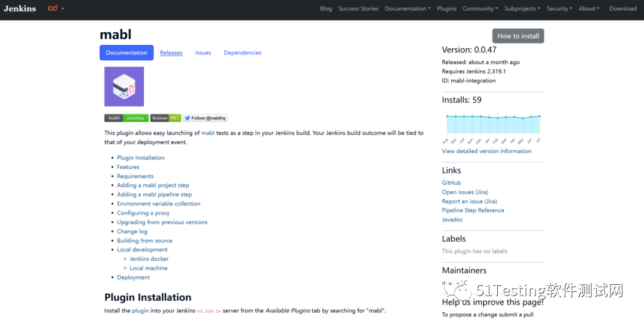Screen dimensions: 644x320
Task: Click the Version: 0.0.47 heading
Action: coord(469,50)
